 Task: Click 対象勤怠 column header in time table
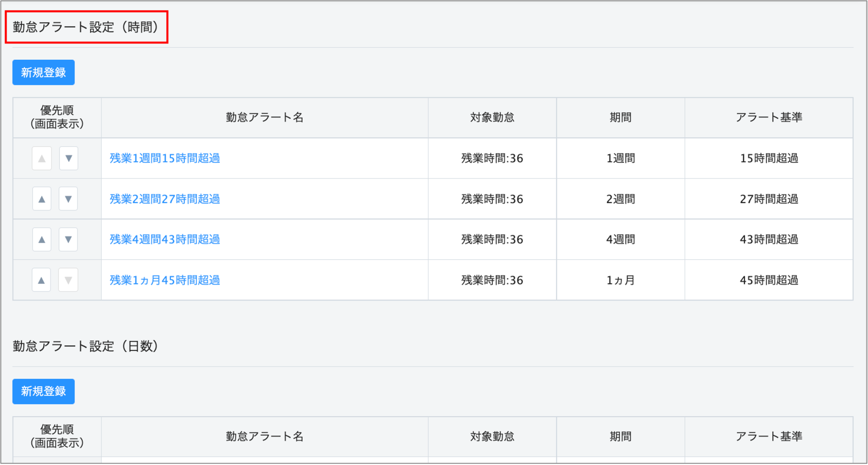(492, 117)
